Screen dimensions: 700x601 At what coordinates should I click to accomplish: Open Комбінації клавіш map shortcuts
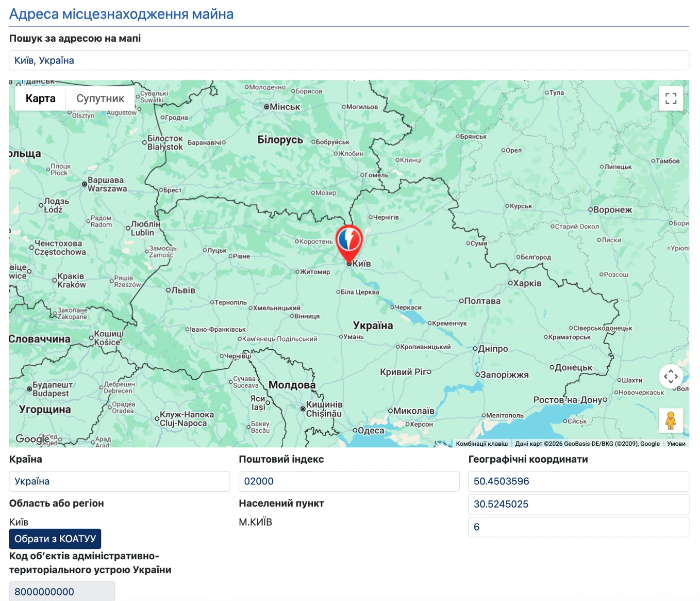481,444
